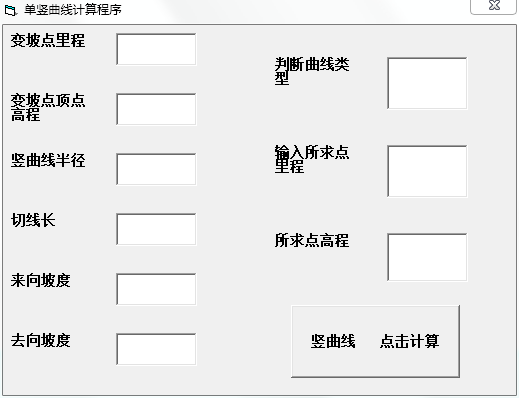Click the 竖曲线半径 label text
The height and width of the screenshot is (398, 519).
tap(48, 160)
